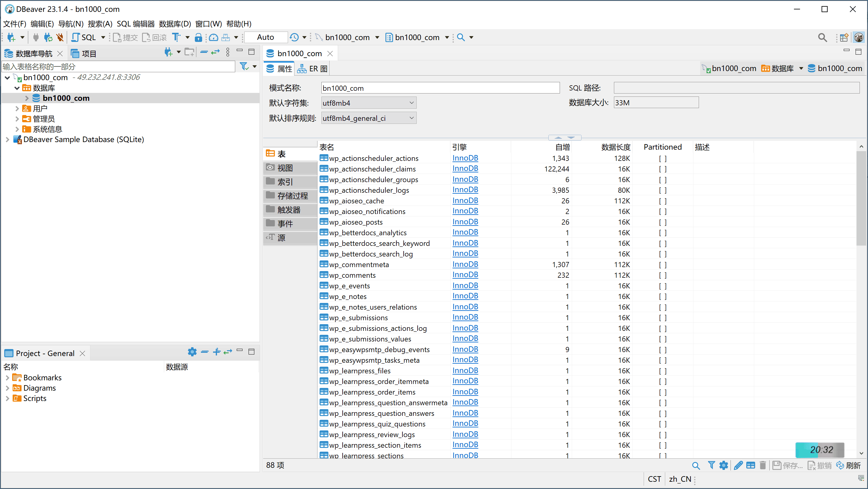The image size is (868, 489).
Task: Click the configure columns gear icon at bottom
Action: [x=724, y=465]
